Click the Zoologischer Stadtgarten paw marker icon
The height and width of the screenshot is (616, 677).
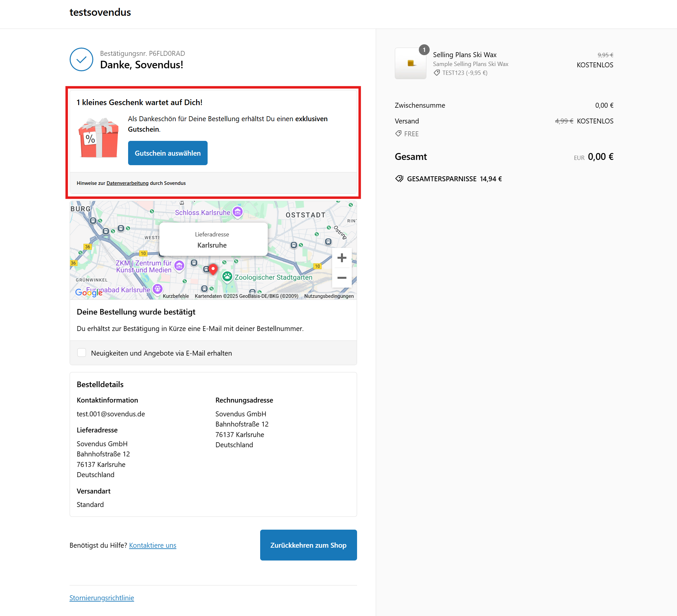pos(227,276)
